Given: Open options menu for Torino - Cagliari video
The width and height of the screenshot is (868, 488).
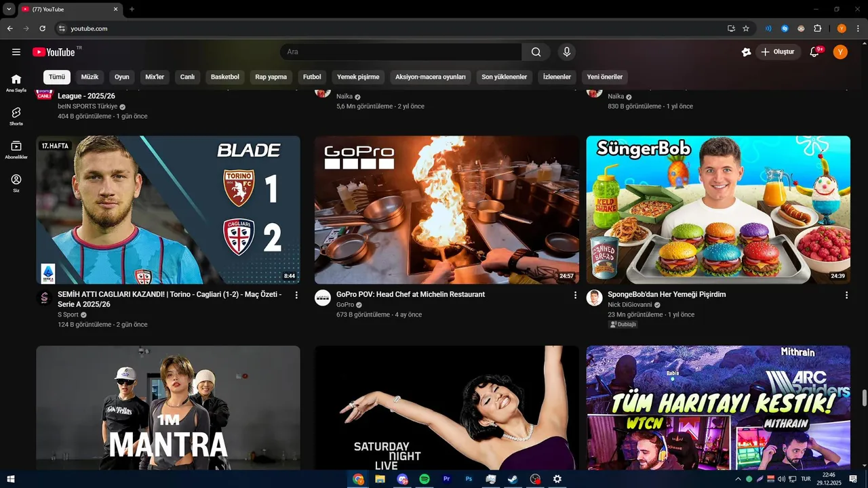Looking at the screenshot, I should [x=296, y=295].
